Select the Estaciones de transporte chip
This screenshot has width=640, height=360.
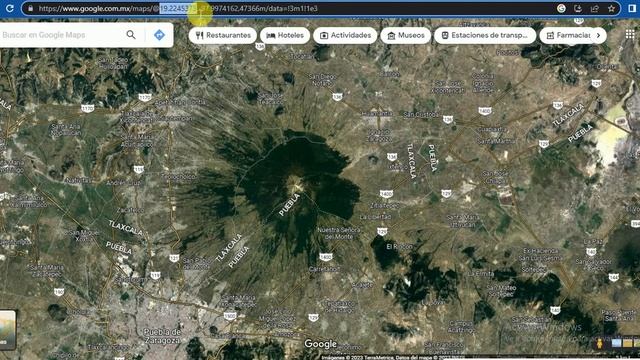point(485,36)
